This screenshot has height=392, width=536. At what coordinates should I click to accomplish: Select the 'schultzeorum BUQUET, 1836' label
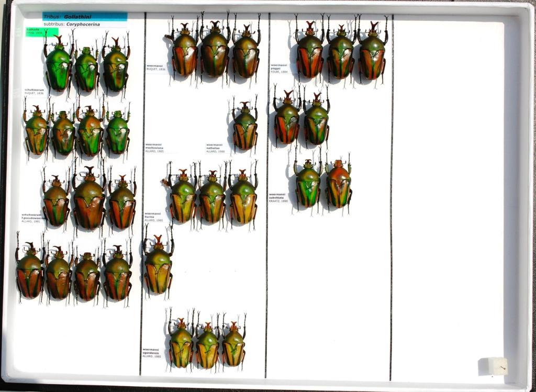pyautogui.click(x=34, y=91)
